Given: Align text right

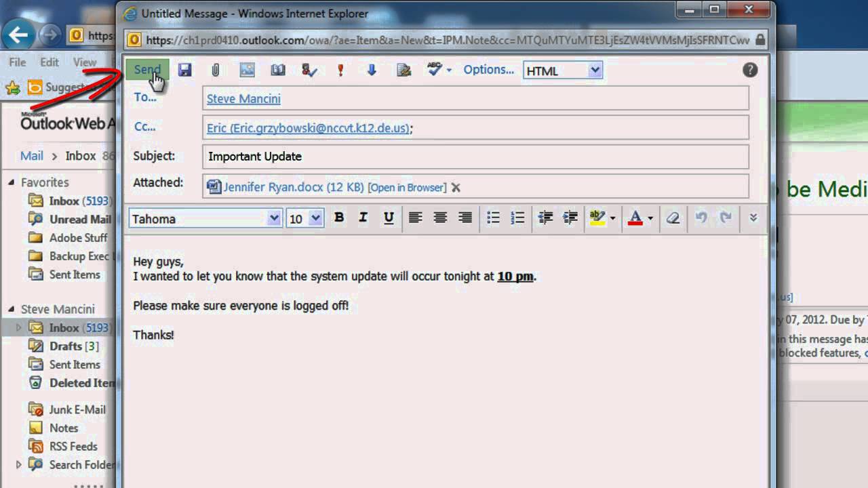Looking at the screenshot, I should (465, 218).
